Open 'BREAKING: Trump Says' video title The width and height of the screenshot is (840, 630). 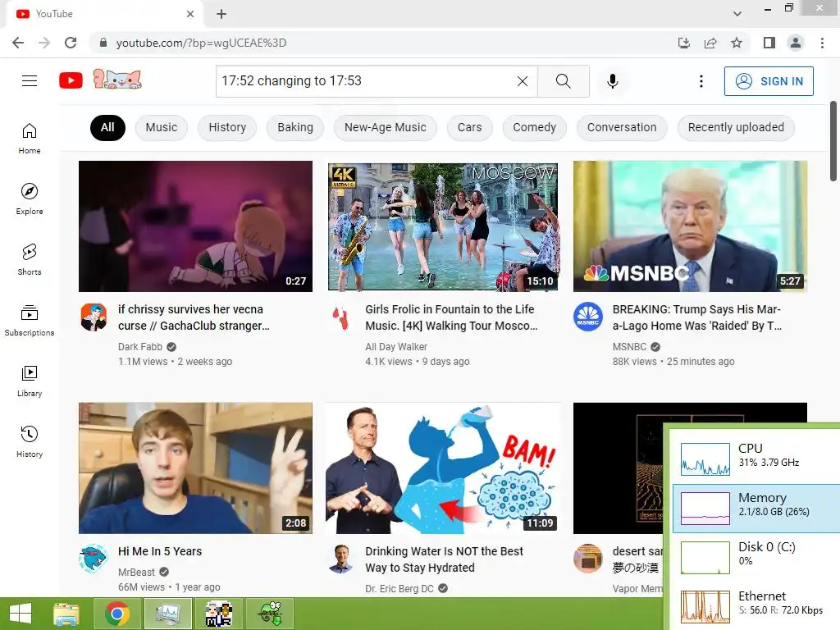(x=697, y=317)
